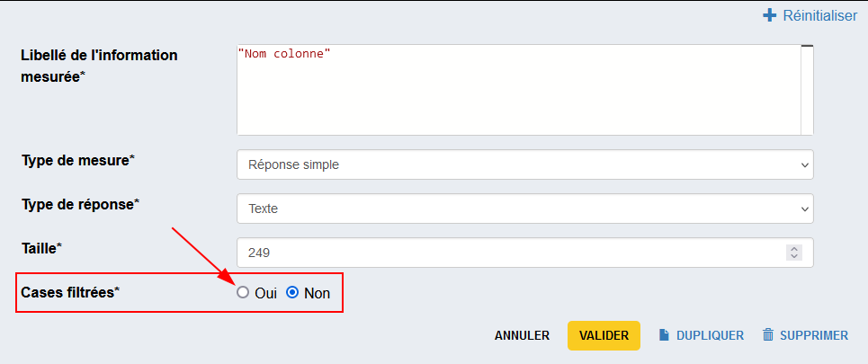Click the chevron arrow on Réponse simple

tap(803, 164)
